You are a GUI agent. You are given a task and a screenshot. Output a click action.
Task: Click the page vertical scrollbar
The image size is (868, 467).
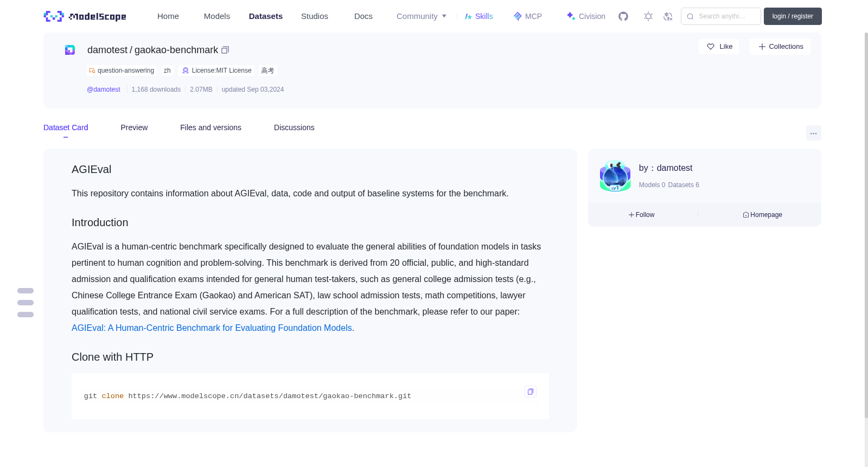pyautogui.click(x=866, y=225)
